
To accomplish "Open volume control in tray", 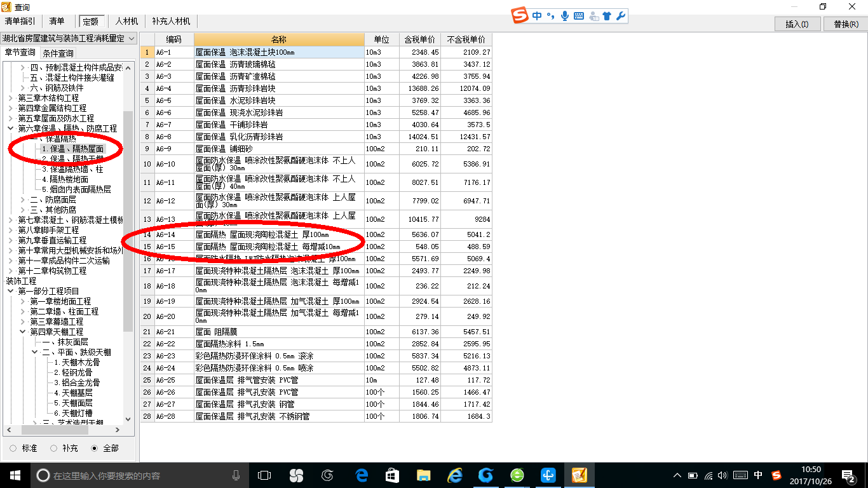I will 722,475.
